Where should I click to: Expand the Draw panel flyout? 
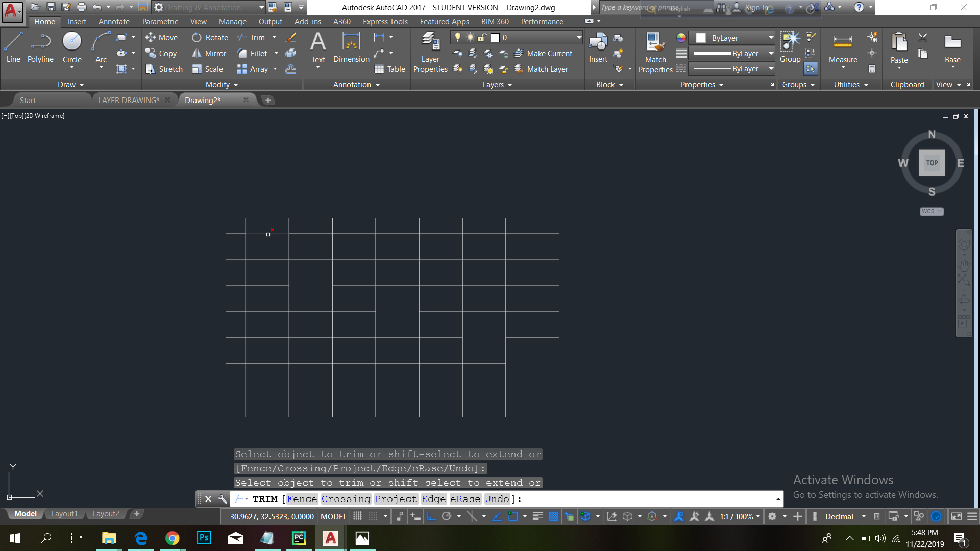(x=71, y=85)
